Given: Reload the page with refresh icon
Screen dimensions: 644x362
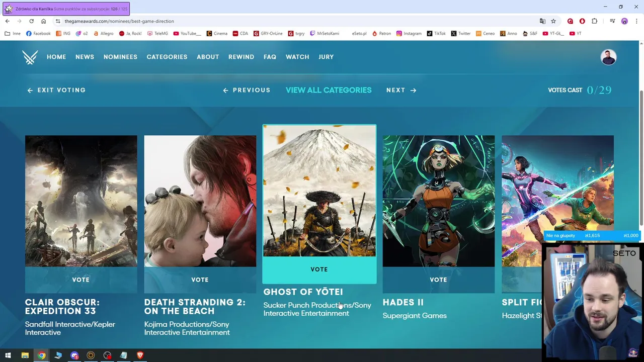Looking at the screenshot, I should point(31,21).
